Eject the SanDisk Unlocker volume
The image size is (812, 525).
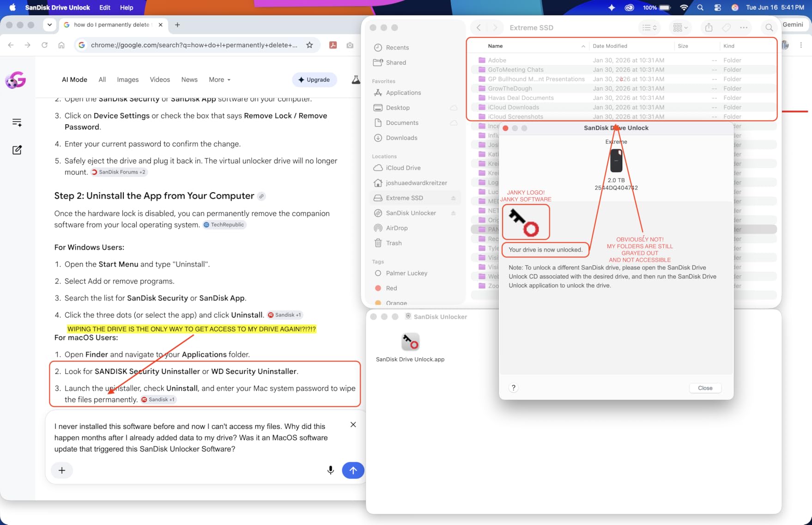coord(453,213)
